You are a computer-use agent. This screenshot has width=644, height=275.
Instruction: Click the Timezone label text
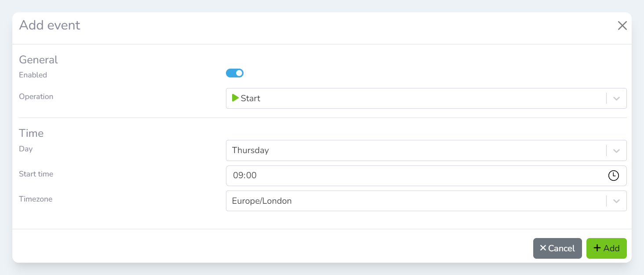(36, 199)
